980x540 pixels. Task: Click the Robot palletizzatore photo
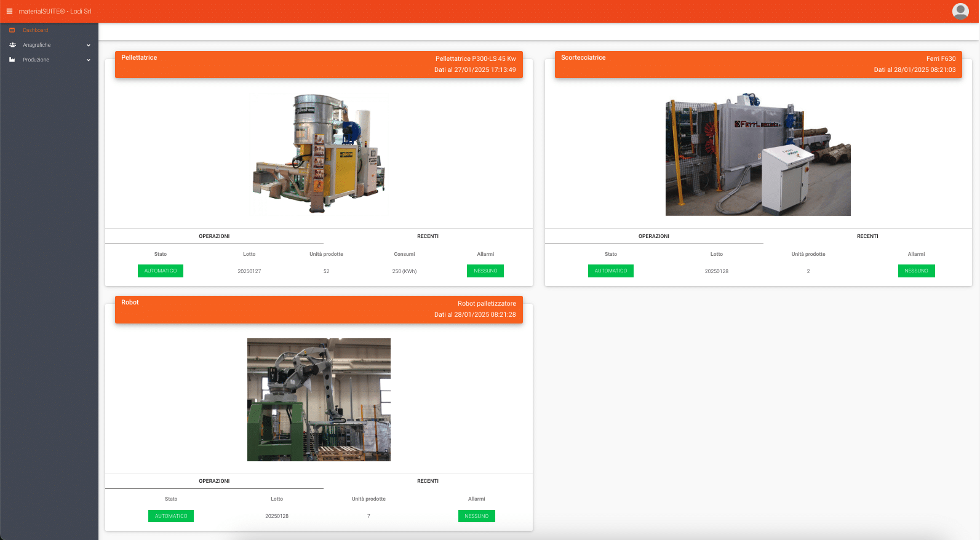click(x=319, y=400)
